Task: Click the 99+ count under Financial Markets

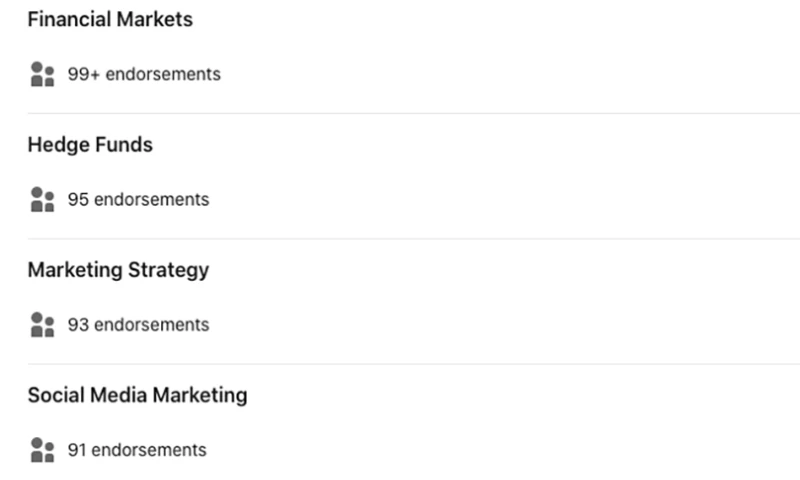Action: (84, 74)
